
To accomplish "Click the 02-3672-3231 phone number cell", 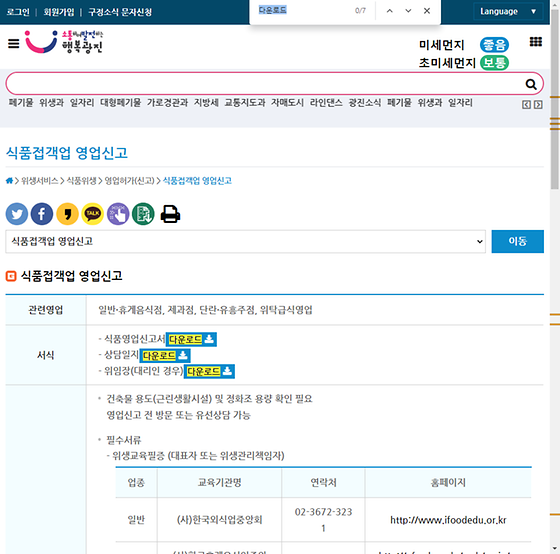I will (x=323, y=520).
